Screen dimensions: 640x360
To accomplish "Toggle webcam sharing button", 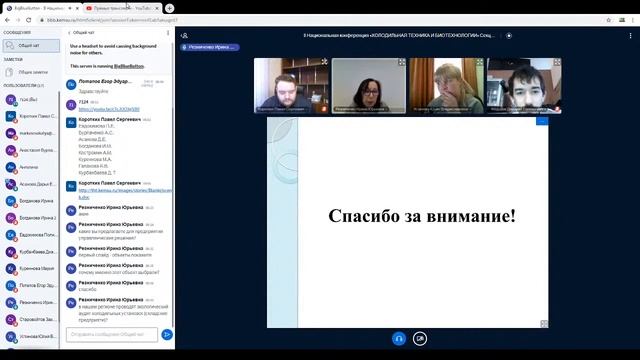I will (x=420, y=338).
